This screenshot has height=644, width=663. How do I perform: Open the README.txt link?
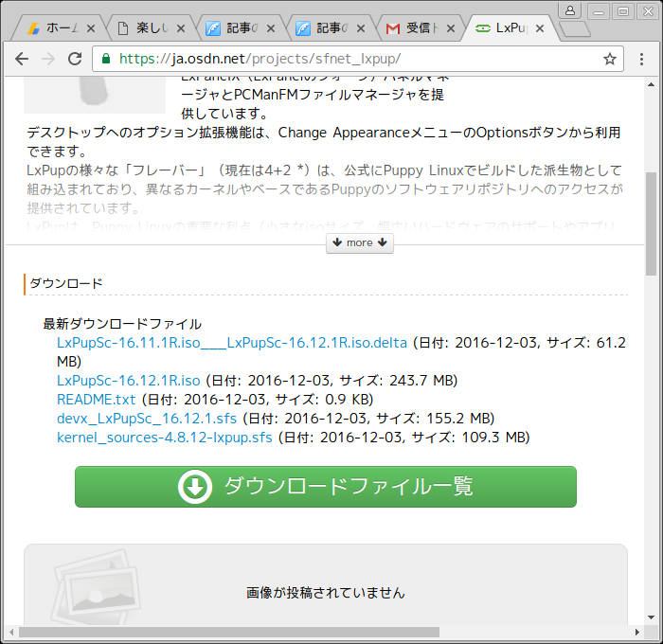tap(97, 400)
